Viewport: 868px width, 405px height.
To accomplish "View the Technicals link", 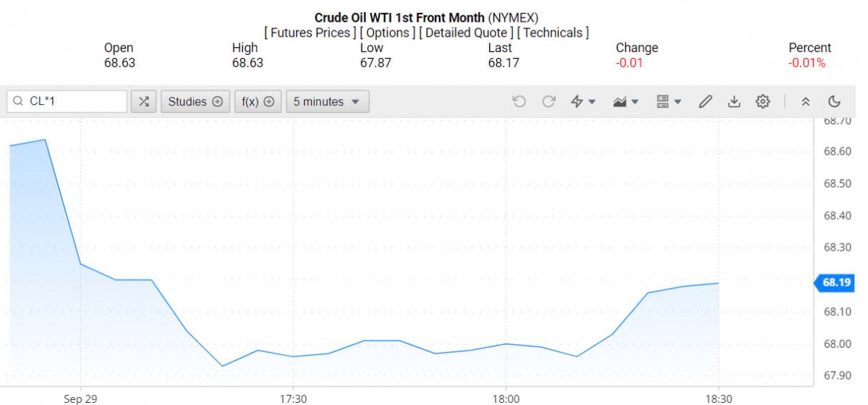I will (553, 33).
